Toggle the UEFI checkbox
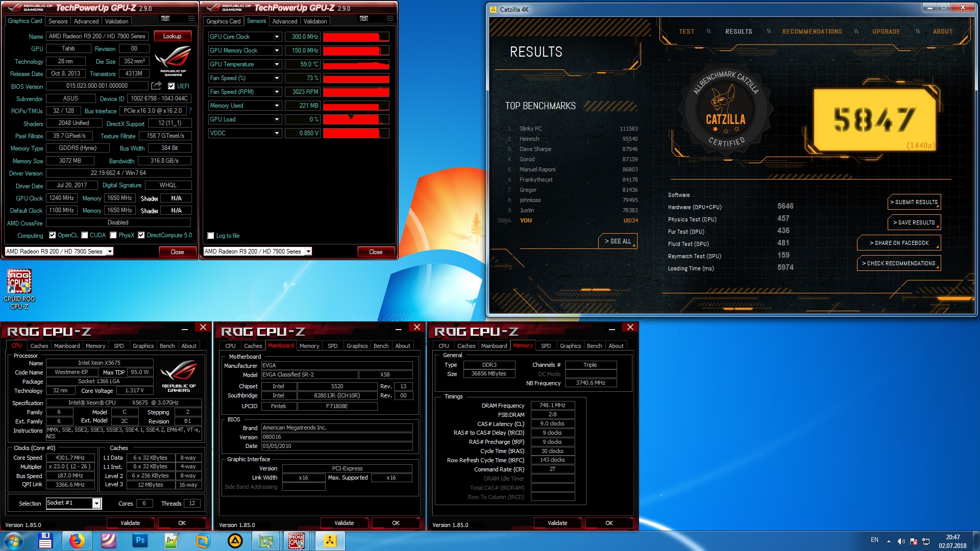 pyautogui.click(x=171, y=86)
